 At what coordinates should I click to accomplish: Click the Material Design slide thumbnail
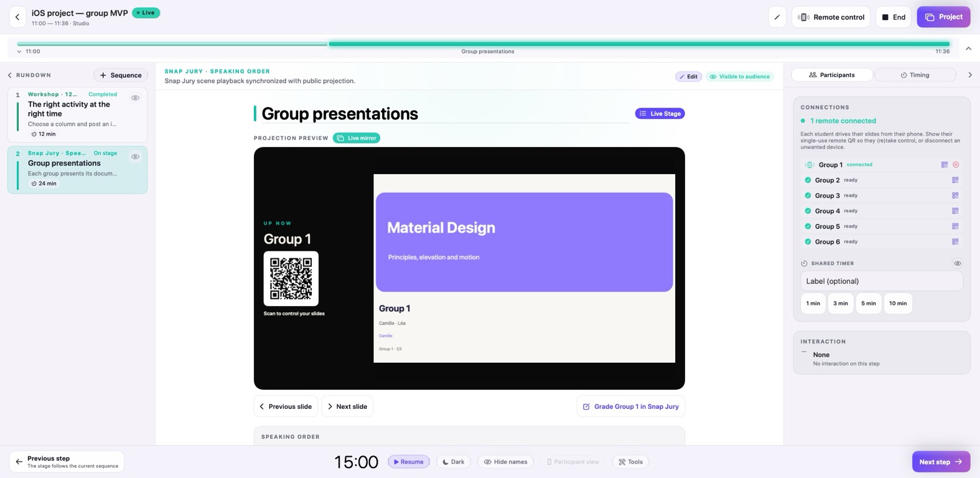coord(524,268)
